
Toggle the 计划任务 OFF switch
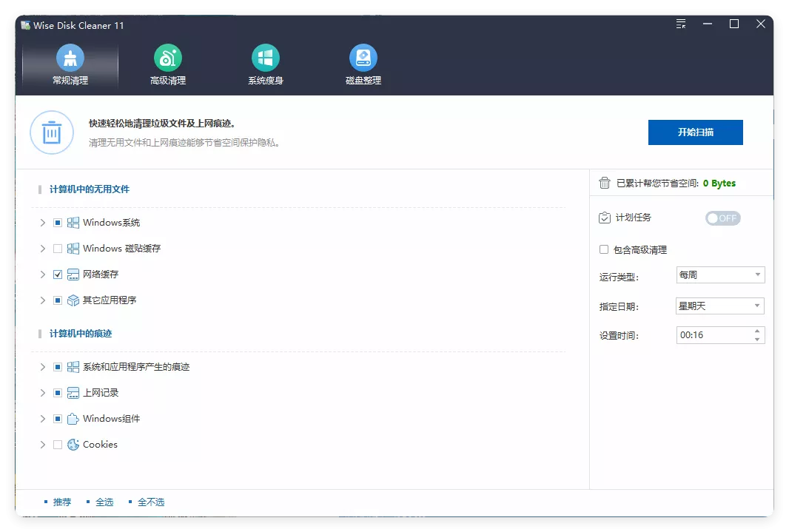point(722,218)
